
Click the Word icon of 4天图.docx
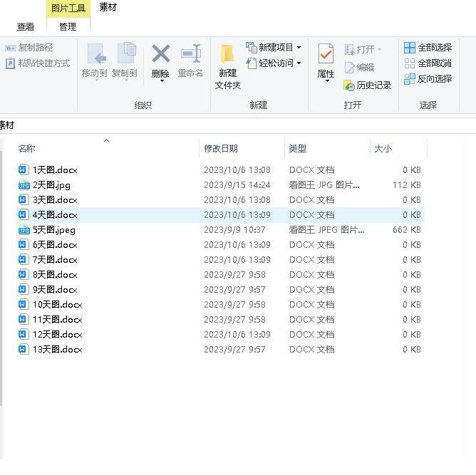click(24, 215)
